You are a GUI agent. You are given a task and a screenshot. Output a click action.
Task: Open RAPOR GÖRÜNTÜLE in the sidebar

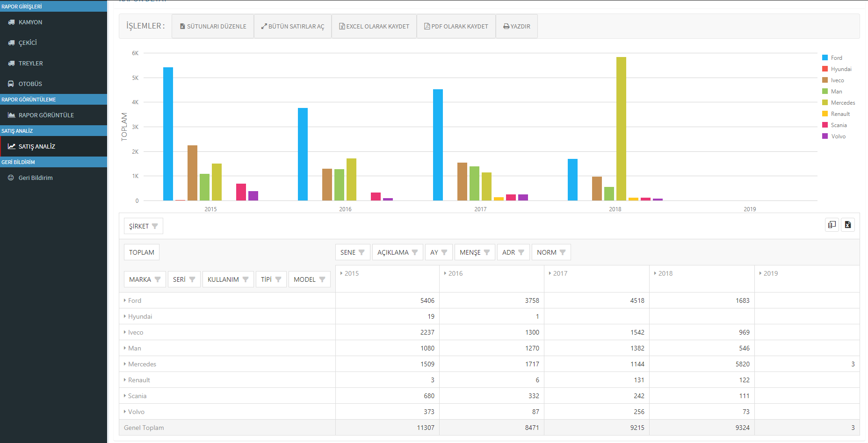pyautogui.click(x=46, y=115)
